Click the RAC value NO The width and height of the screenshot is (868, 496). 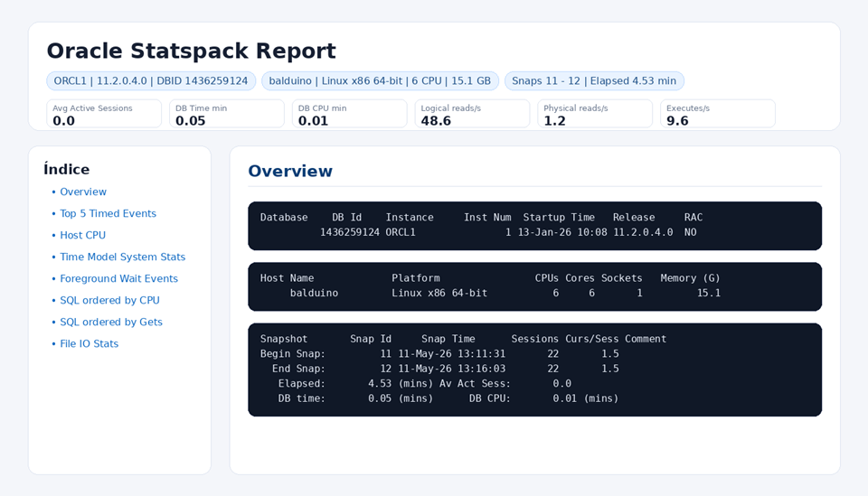[x=690, y=232]
